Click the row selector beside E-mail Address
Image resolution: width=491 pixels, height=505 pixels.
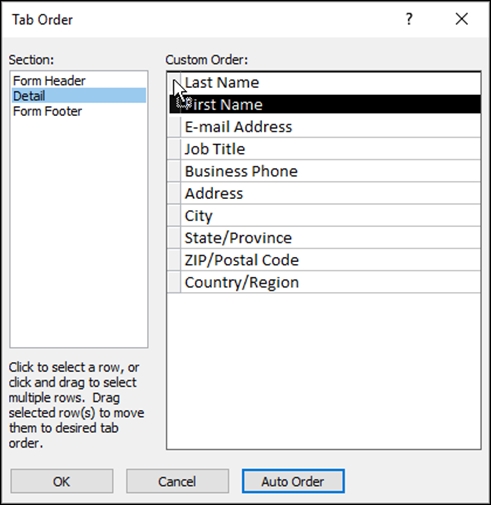[x=174, y=127]
